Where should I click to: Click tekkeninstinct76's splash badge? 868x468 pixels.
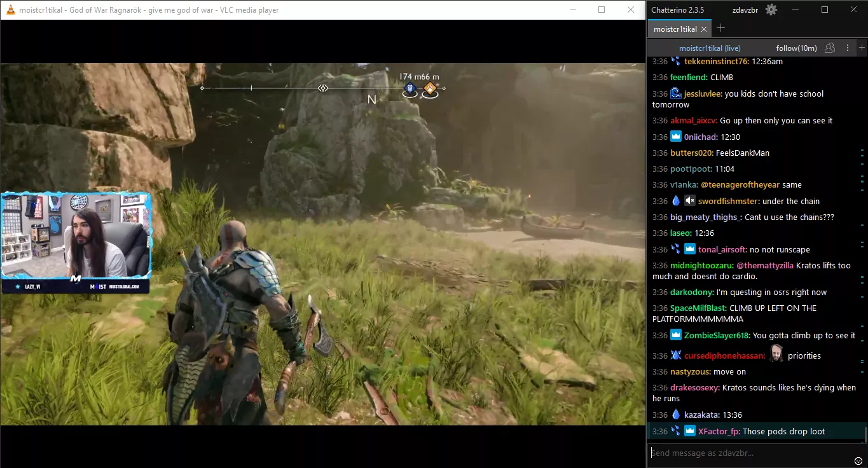[675, 61]
